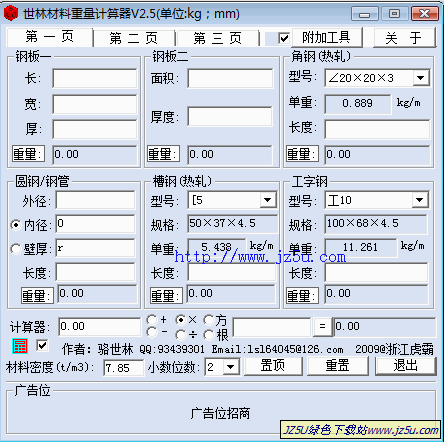This screenshot has width=444, height=442.
Task: Click the calculator result field 0.00
Action: pos(385,326)
